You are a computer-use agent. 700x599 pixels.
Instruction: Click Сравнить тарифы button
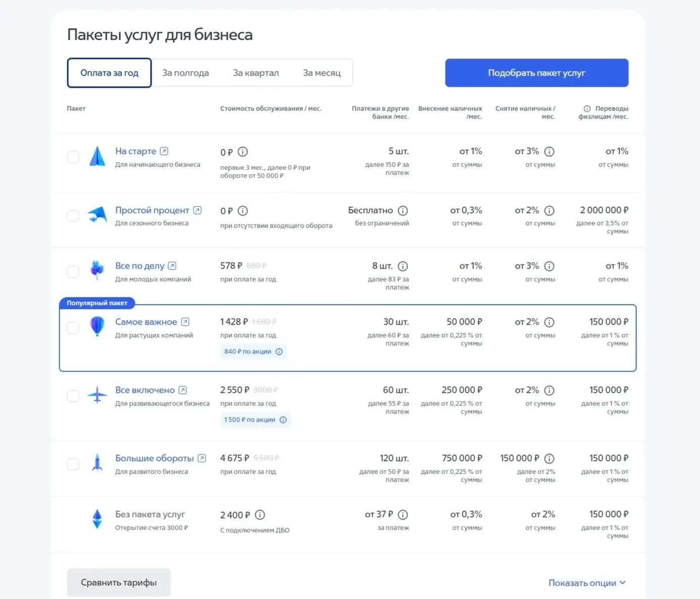pos(119,582)
